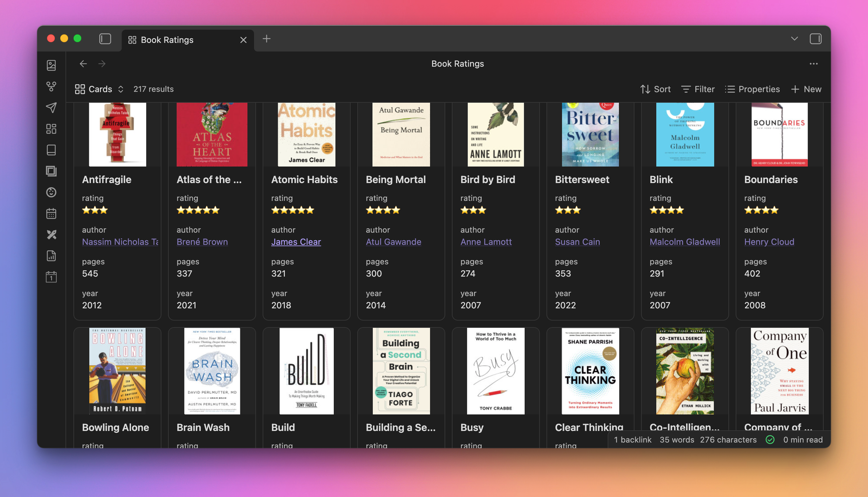Click the Antifragile book cover
The width and height of the screenshot is (868, 497).
coord(117,134)
